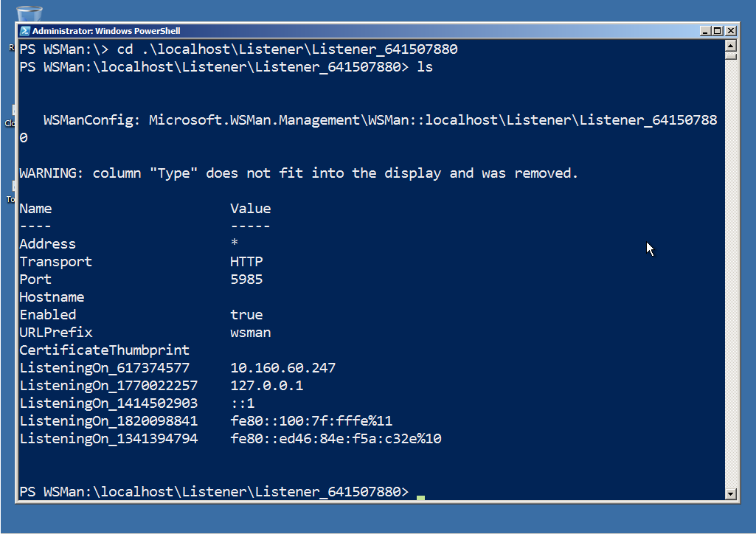Click the Value column header

251,209
